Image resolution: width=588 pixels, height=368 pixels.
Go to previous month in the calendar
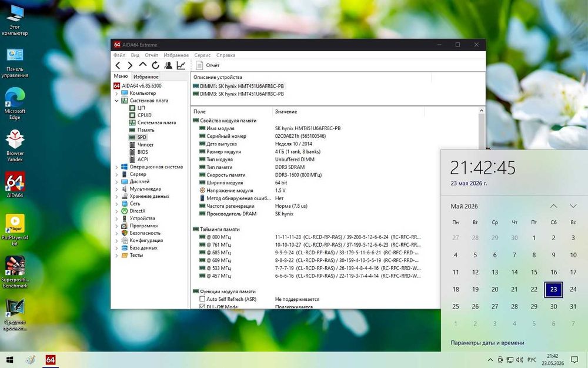tap(553, 206)
